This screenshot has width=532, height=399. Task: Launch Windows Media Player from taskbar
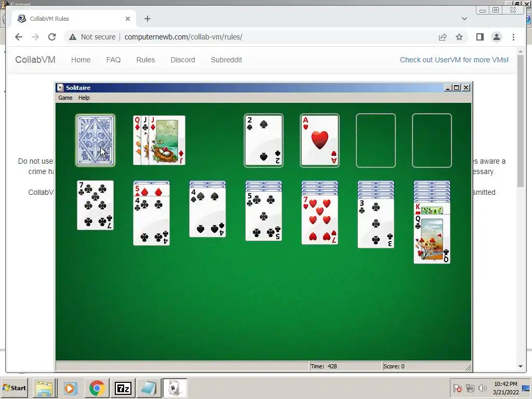[70, 388]
